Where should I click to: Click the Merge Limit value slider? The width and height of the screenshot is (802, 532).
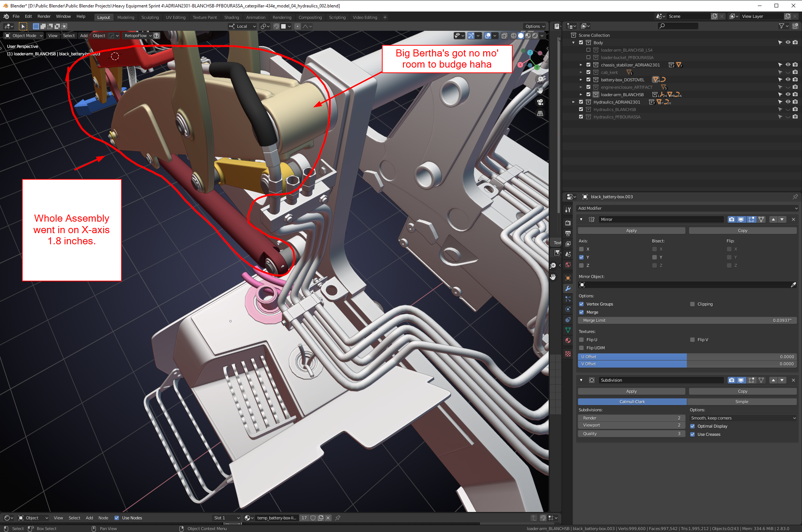(687, 320)
